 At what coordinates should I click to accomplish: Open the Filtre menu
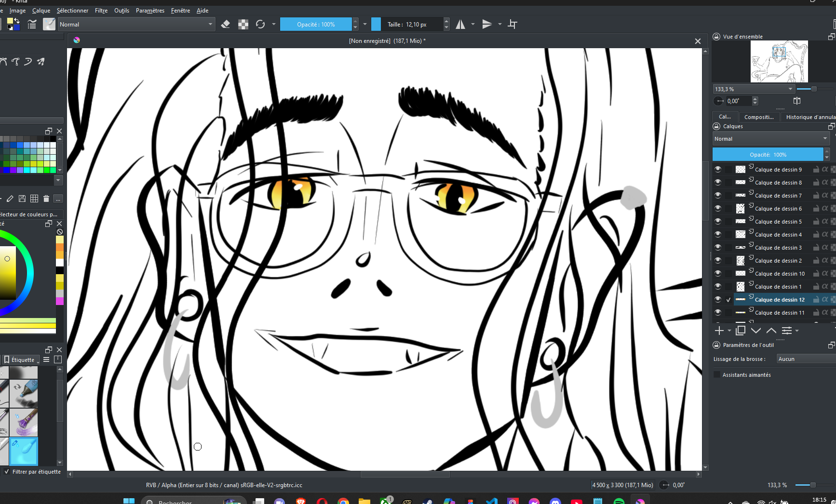pos(101,11)
